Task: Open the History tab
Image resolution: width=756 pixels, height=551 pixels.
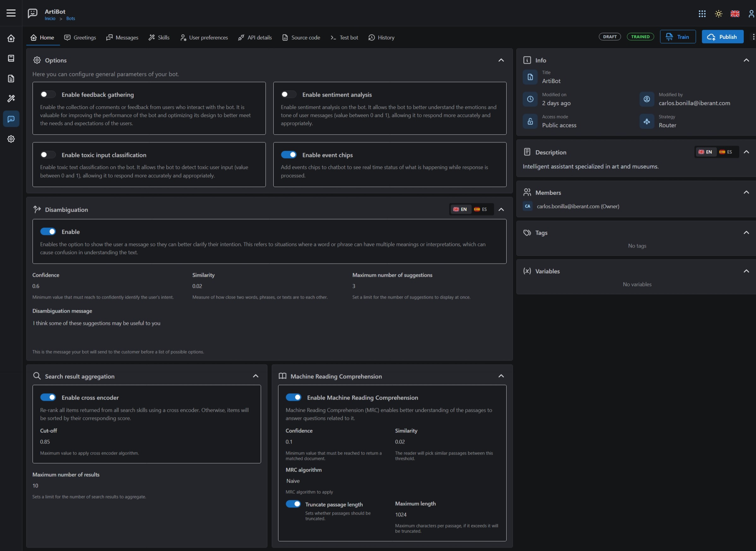Action: click(x=381, y=37)
